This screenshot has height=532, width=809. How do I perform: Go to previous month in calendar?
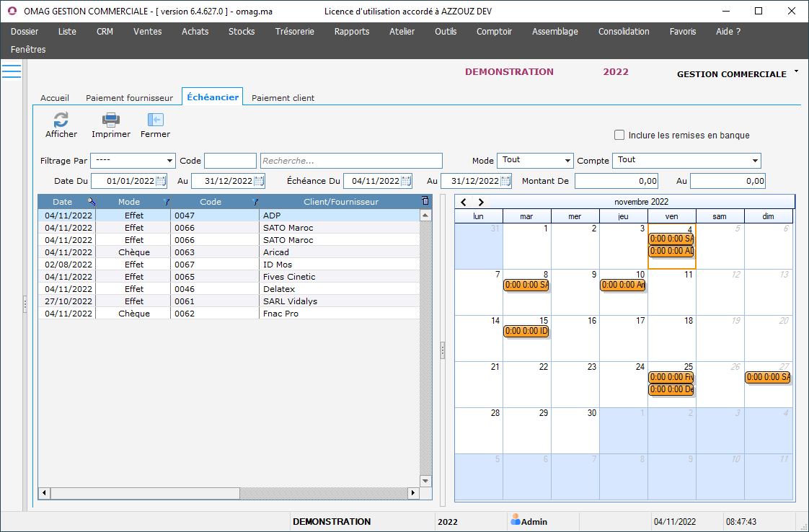point(464,202)
